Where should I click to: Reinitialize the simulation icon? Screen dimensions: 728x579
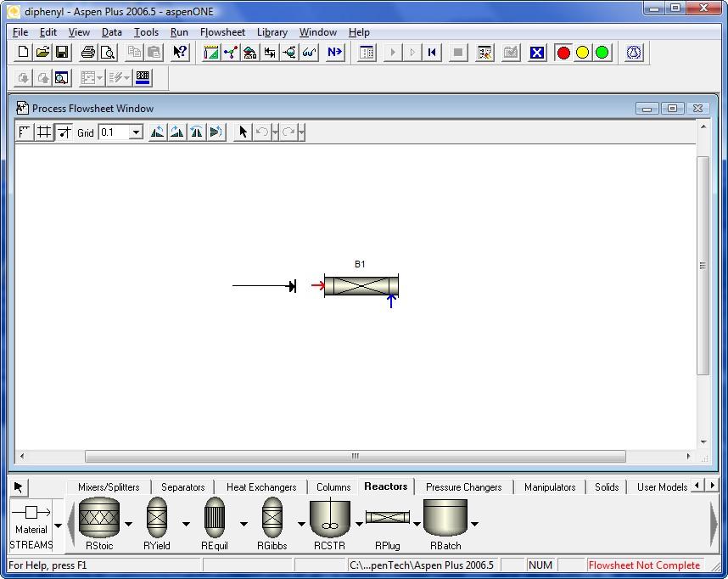point(432,52)
